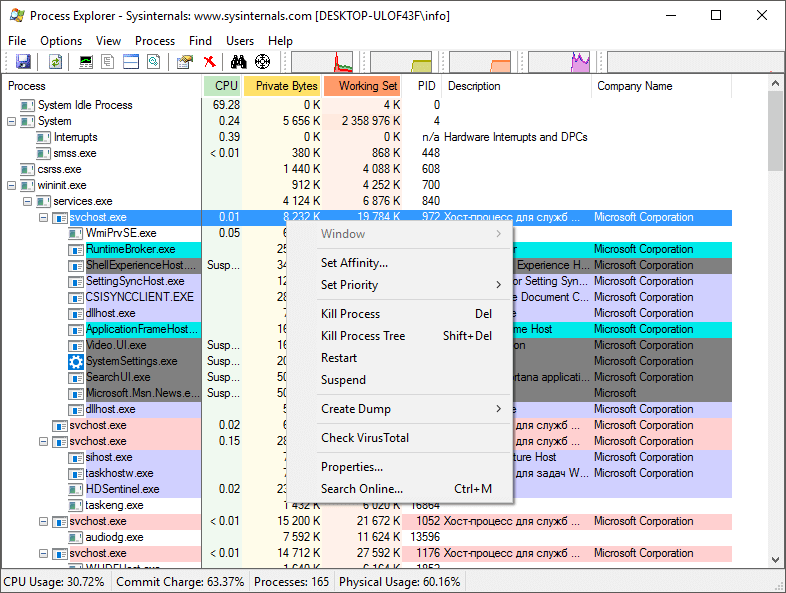Toggle the Show Lower Pane toolbar icon
The width and height of the screenshot is (786, 593).
(131, 62)
